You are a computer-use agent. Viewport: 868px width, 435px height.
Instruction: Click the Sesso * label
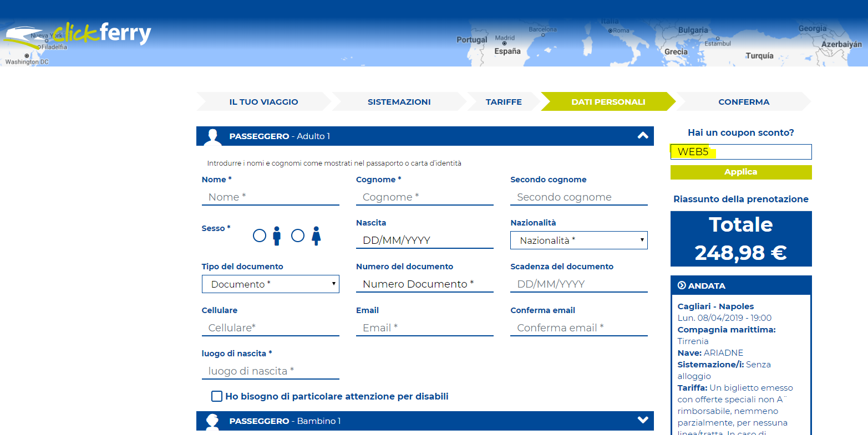coord(216,228)
